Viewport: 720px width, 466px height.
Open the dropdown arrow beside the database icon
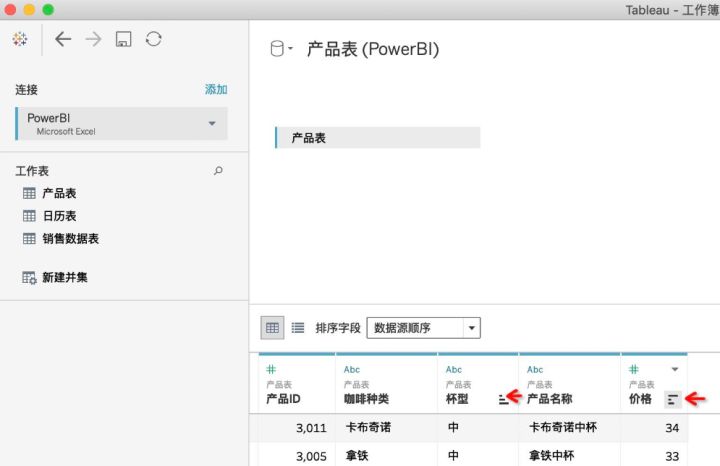pos(290,48)
